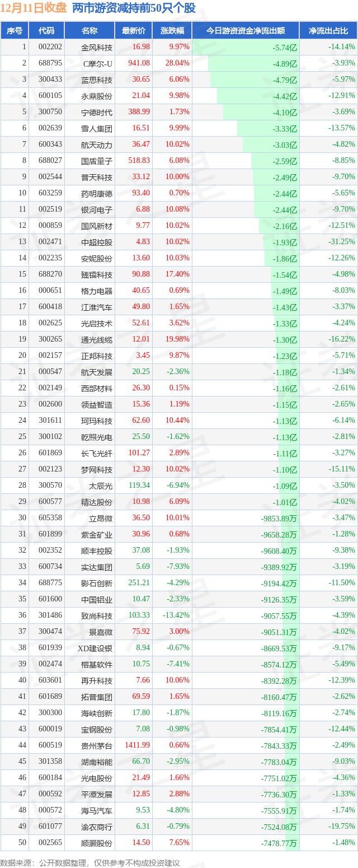Select stock name 顺灏股份
Image resolution: width=358 pixels, height=868 pixels.
pos(97,843)
